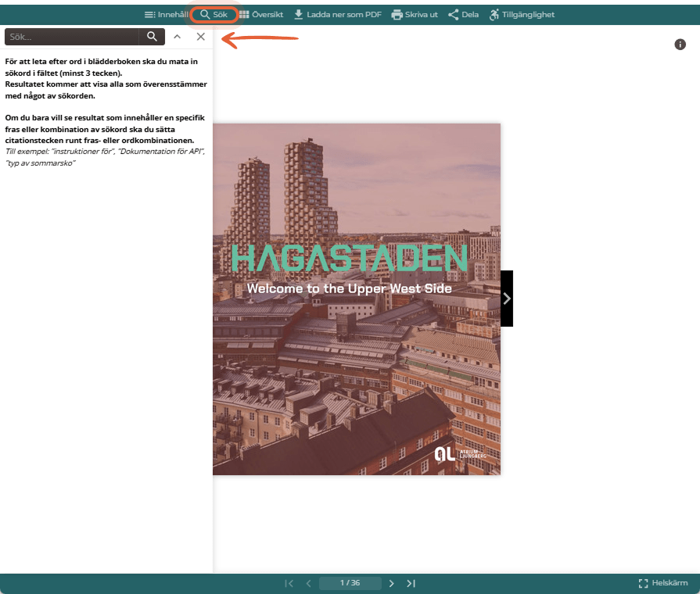Open the Dela share options

click(463, 15)
